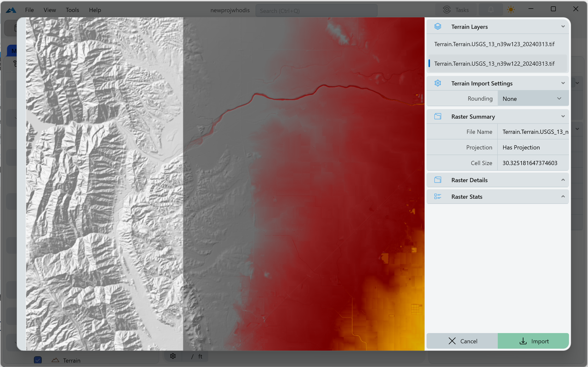Click the Raster Stats list icon

point(438,197)
